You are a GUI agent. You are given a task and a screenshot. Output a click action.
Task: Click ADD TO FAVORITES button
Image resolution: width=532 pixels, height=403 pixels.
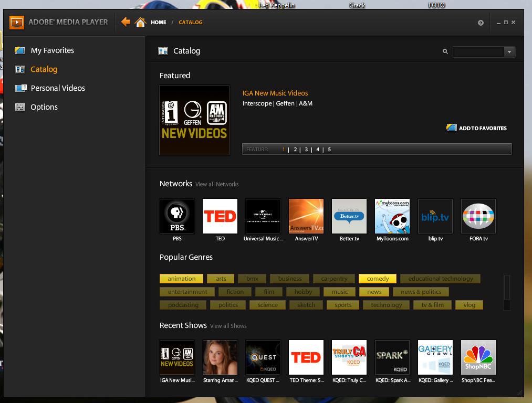tap(477, 128)
